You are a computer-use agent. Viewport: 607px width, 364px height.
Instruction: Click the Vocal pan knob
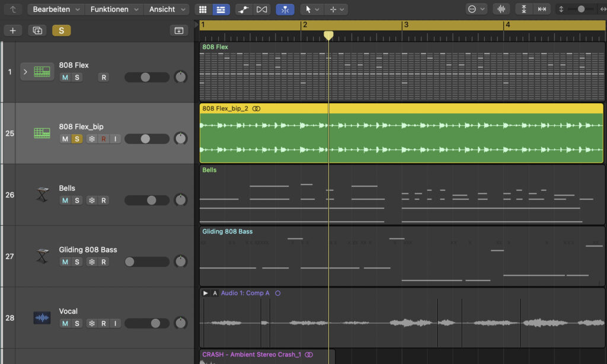pos(181,323)
